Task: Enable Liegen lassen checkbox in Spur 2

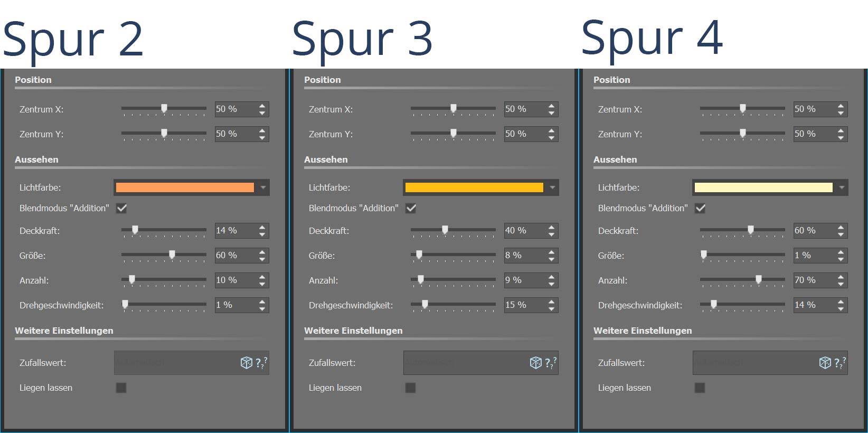Action: click(121, 388)
